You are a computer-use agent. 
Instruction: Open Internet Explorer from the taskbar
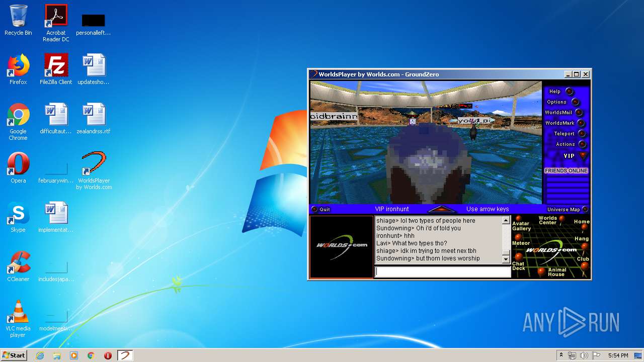coord(40,355)
